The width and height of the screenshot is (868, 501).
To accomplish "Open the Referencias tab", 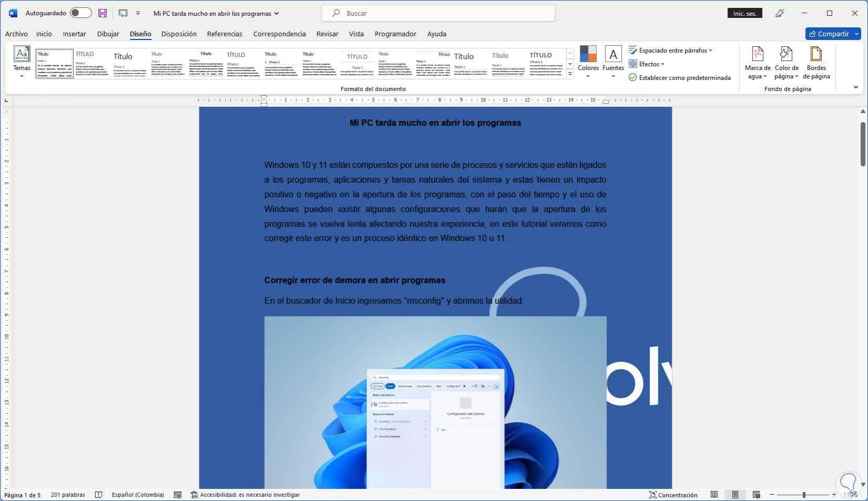I will click(x=225, y=34).
